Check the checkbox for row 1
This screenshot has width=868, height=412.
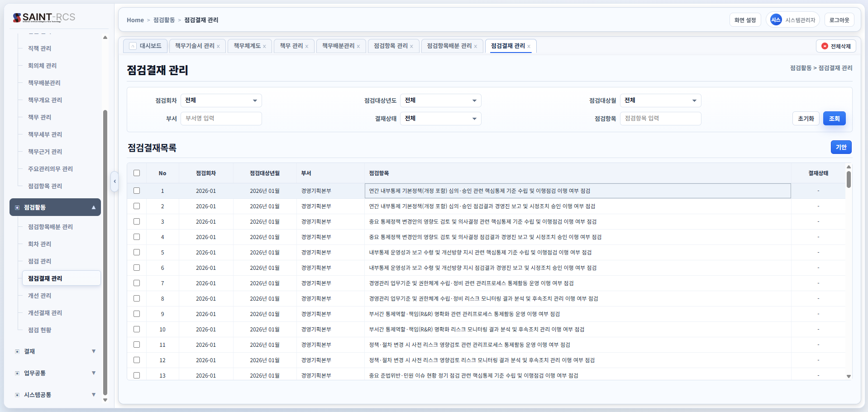(137, 191)
